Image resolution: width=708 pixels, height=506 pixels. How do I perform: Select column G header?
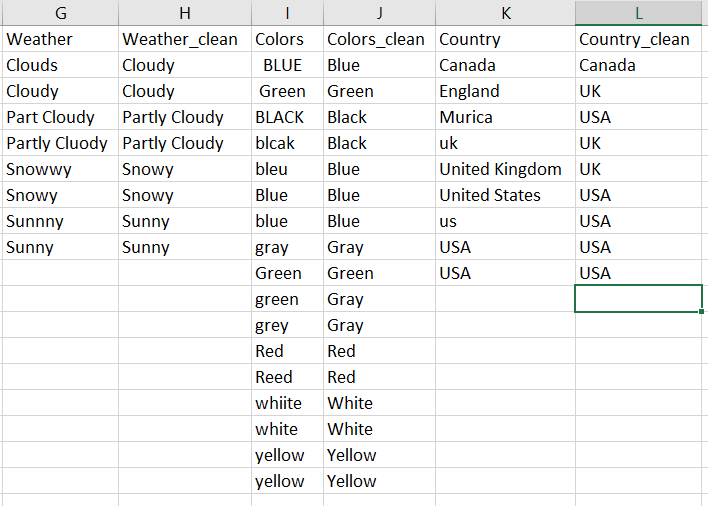tap(59, 13)
